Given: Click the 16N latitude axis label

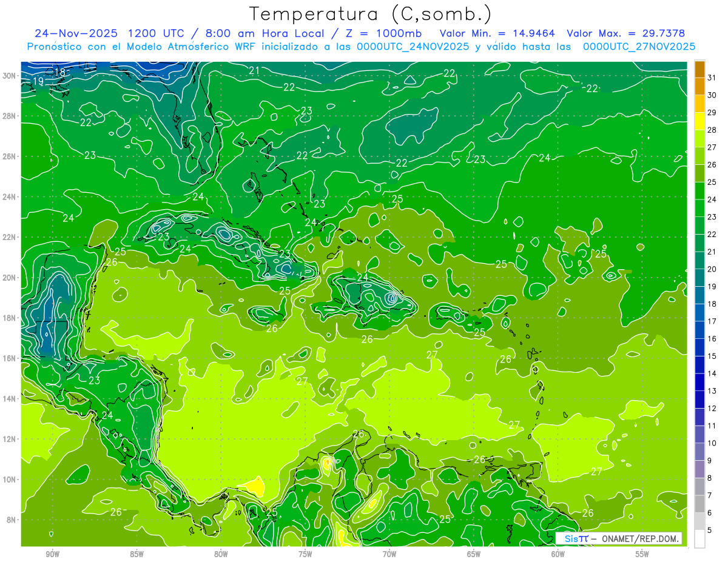Looking at the screenshot, I should [x=10, y=358].
